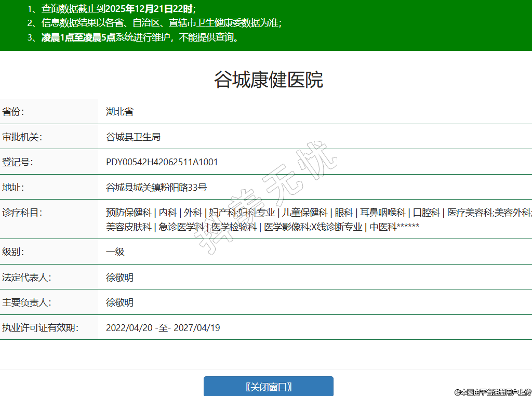Click 徐敬明 in the 法定代表人 row
This screenshot has height=396, width=532.
[x=119, y=278]
